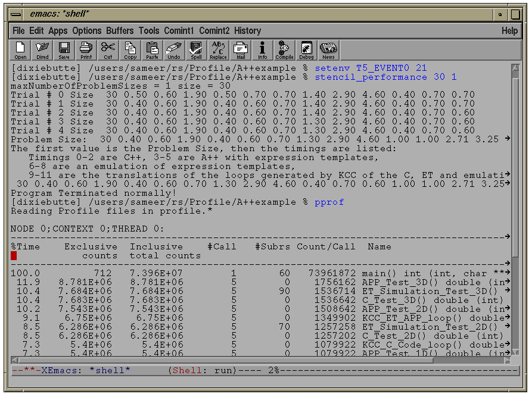The width and height of the screenshot is (532, 397).
Task: Click the red text cursor block
Action: [14, 255]
